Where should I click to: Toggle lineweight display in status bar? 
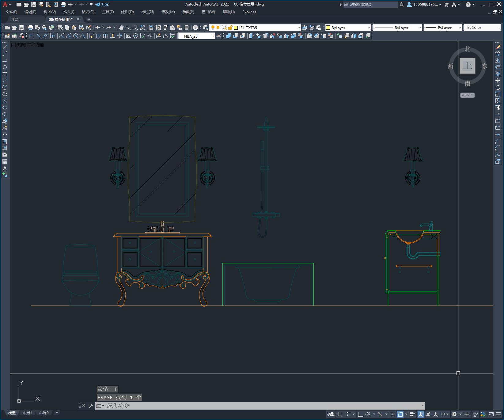tap(413, 414)
